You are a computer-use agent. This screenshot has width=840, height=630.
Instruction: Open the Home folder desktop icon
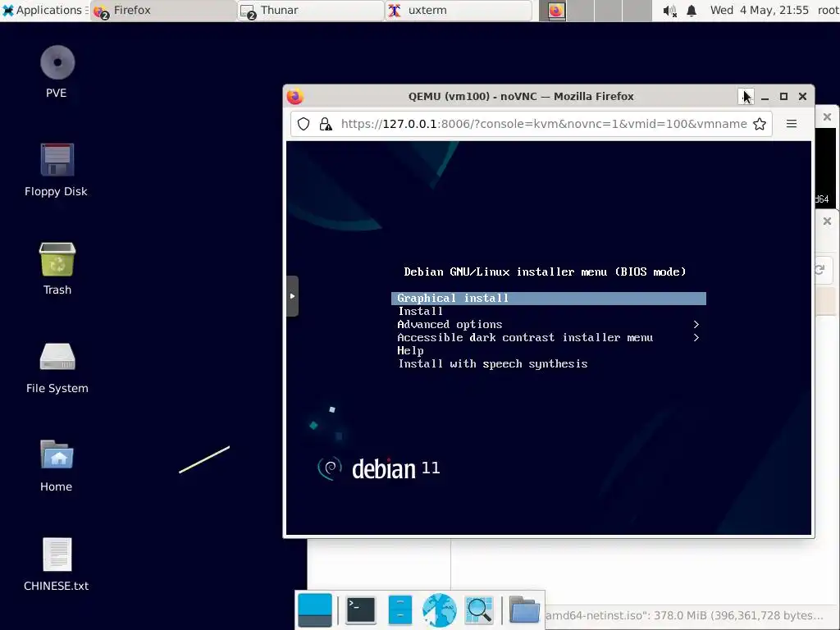pyautogui.click(x=57, y=454)
